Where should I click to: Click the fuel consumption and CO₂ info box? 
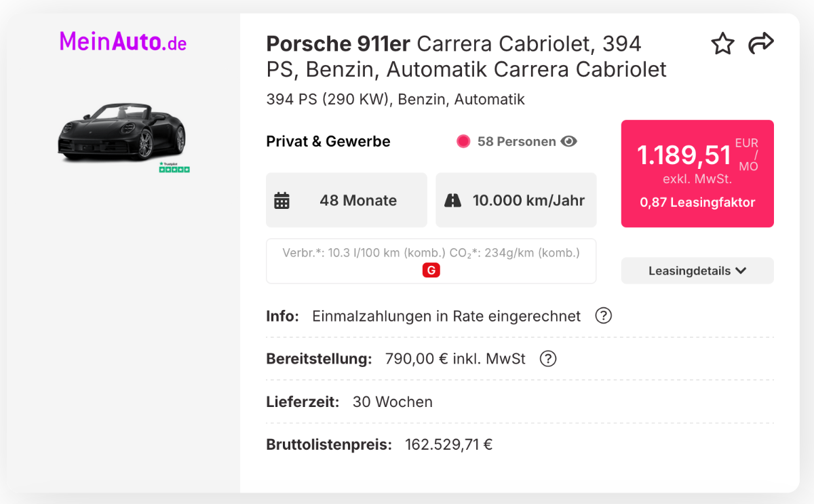431,261
